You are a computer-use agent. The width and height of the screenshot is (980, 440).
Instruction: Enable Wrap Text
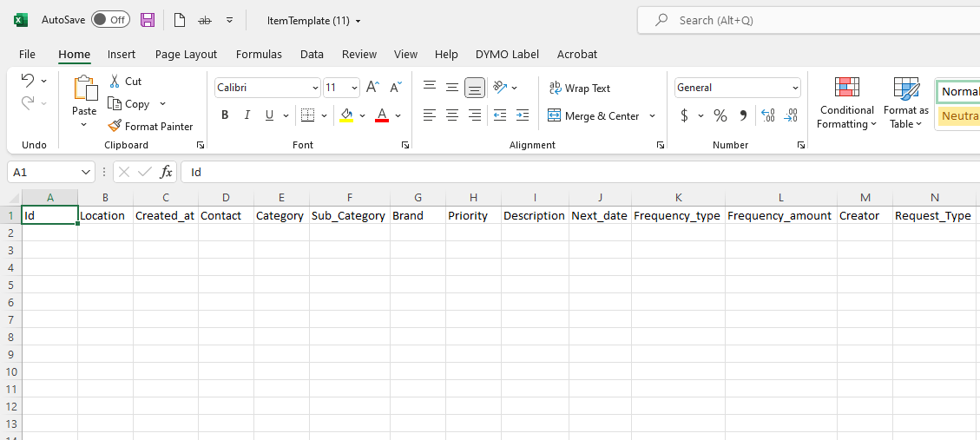pyautogui.click(x=579, y=89)
